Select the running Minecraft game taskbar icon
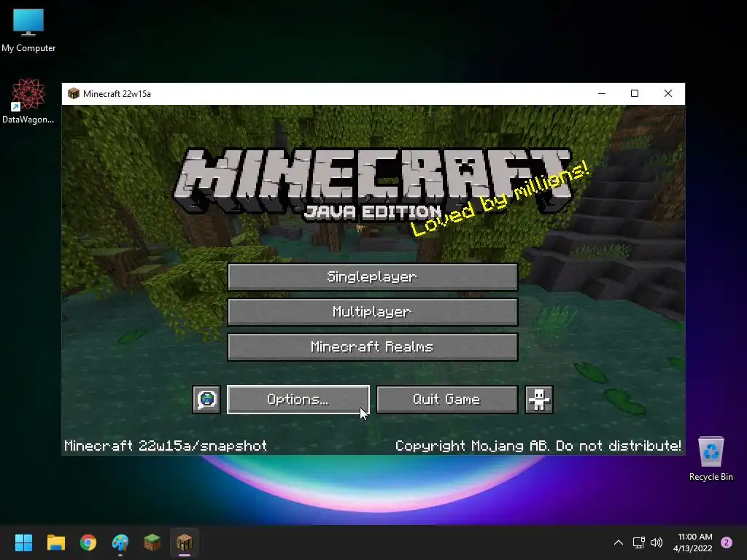 click(185, 542)
